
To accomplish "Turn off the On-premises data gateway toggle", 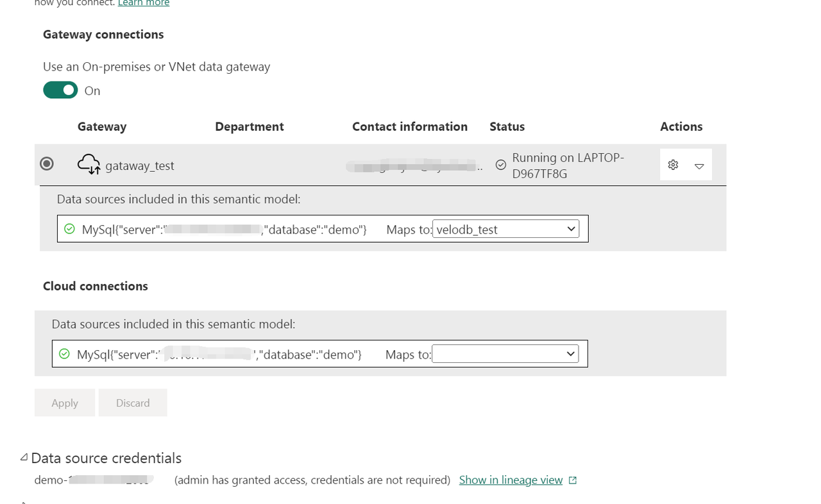I will point(60,90).
